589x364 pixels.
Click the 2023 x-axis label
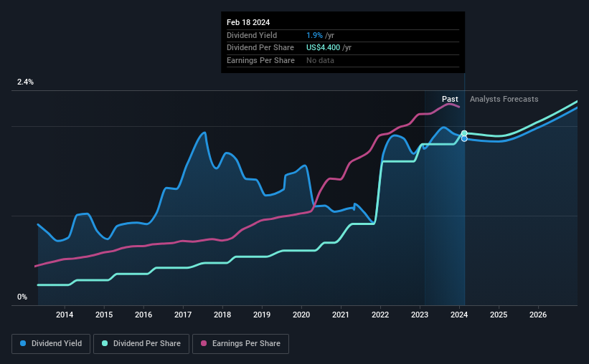pyautogui.click(x=420, y=315)
